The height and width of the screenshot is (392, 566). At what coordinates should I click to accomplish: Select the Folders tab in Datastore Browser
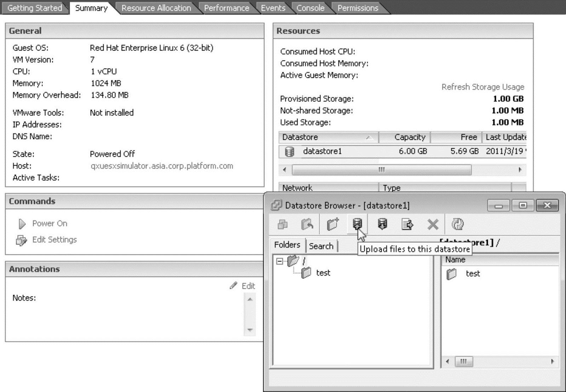pos(287,245)
